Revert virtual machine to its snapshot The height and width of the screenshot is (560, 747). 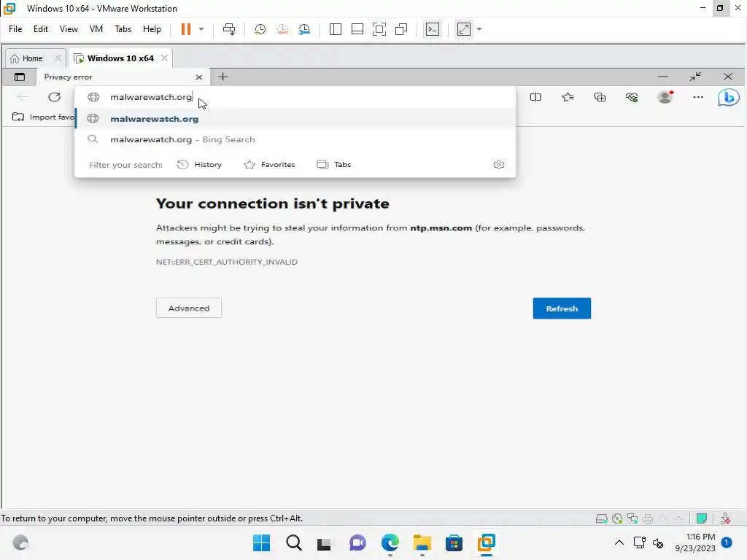(282, 29)
